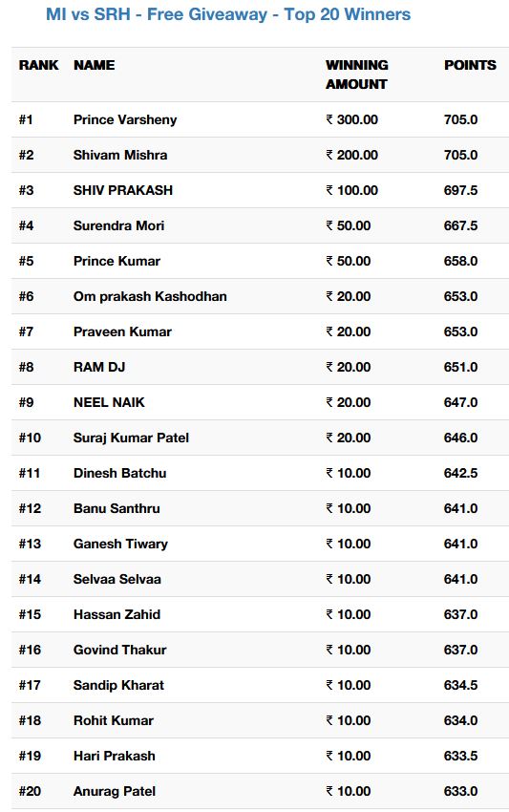Click the MI vs SRH Free Giveaway title
Image resolution: width=509 pixels, height=812 pixels.
(228, 14)
